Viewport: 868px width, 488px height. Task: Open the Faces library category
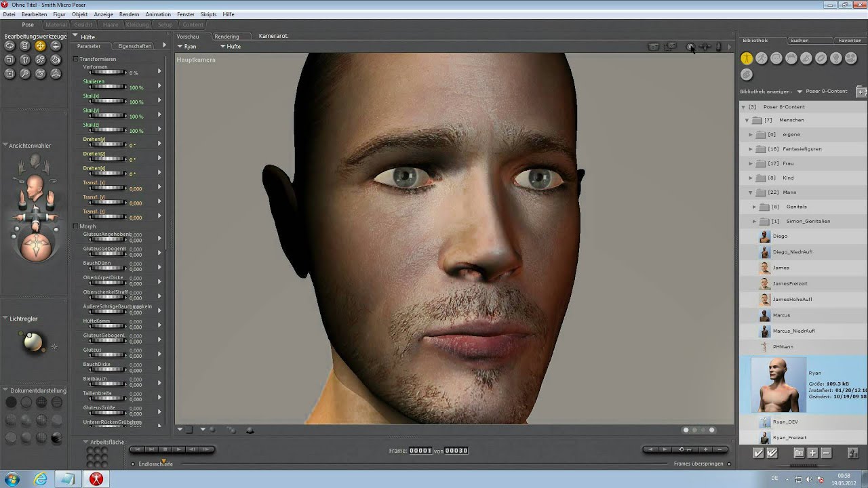(776, 58)
